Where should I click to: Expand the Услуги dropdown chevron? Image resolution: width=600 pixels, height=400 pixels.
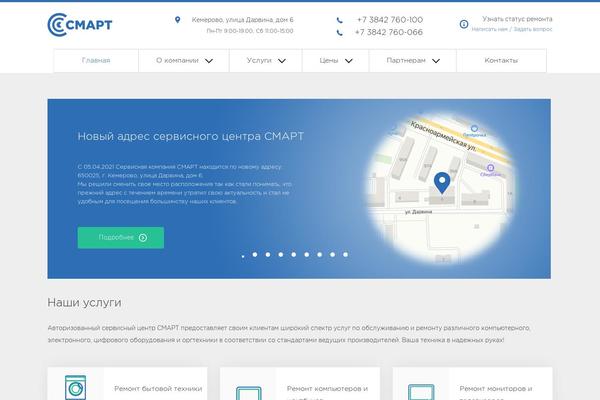click(x=282, y=61)
